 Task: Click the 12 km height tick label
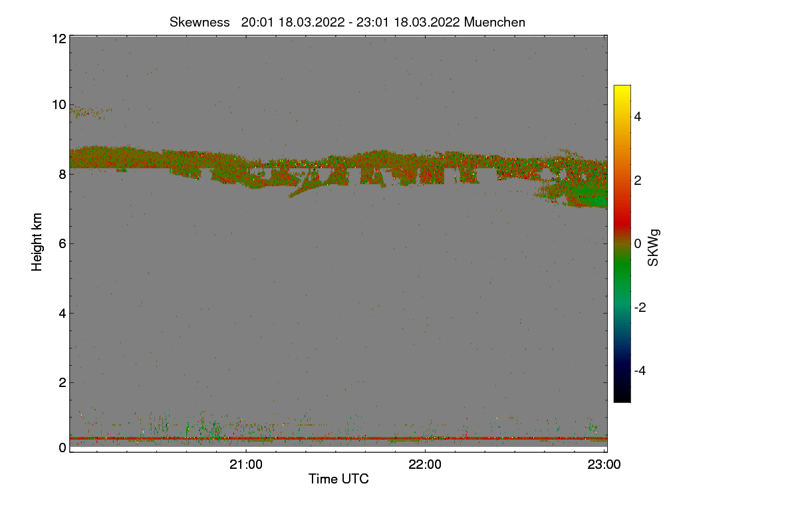click(x=59, y=39)
